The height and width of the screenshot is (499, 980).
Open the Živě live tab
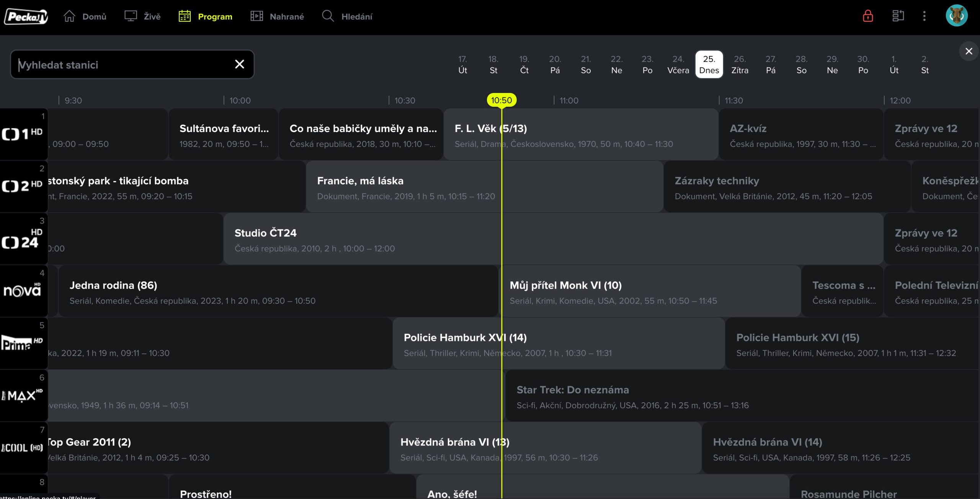pos(142,16)
